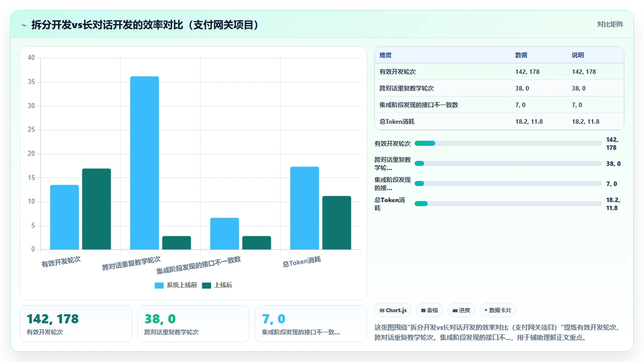Image resolution: width=644 pixels, height=362 pixels.
Task: Click the dark green bar for 有效开发轮次
Action: 97,209
